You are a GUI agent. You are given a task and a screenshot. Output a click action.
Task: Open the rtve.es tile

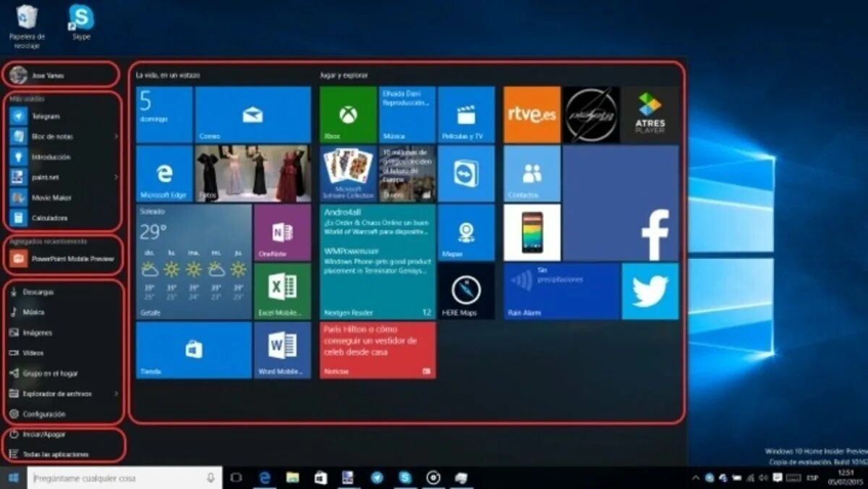[532, 114]
